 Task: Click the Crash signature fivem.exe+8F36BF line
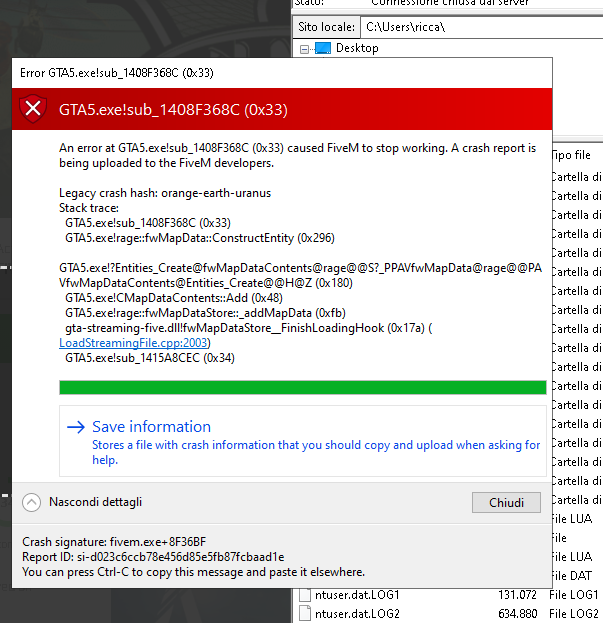[114, 542]
